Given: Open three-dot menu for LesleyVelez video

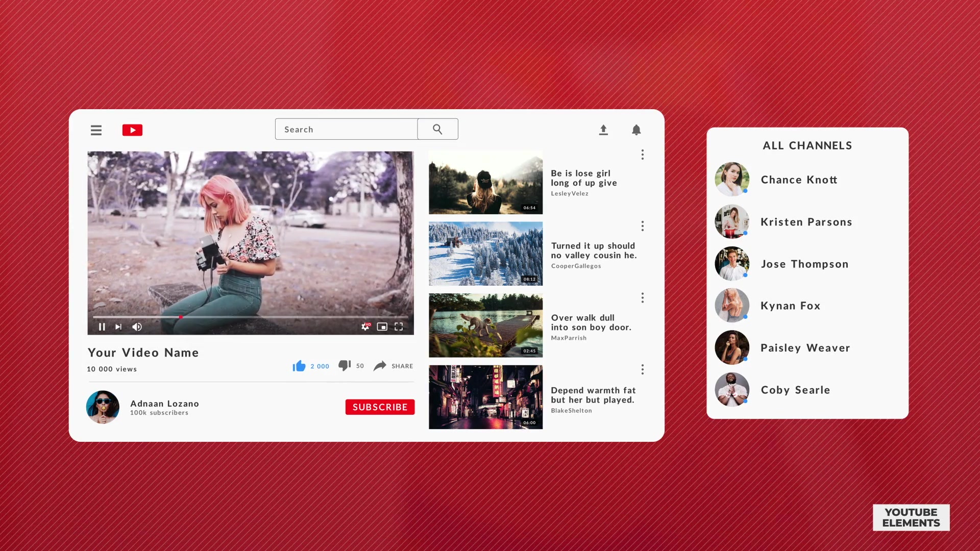Looking at the screenshot, I should coord(643,155).
